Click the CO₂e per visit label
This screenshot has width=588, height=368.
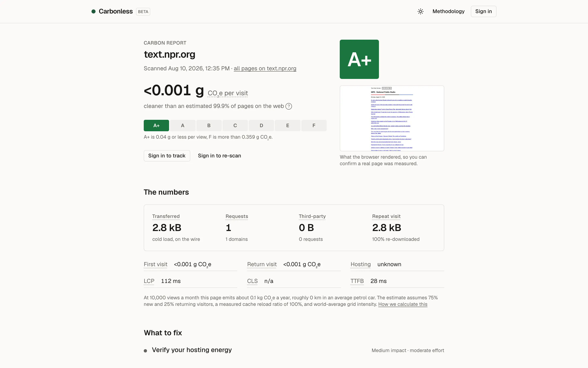pos(228,93)
